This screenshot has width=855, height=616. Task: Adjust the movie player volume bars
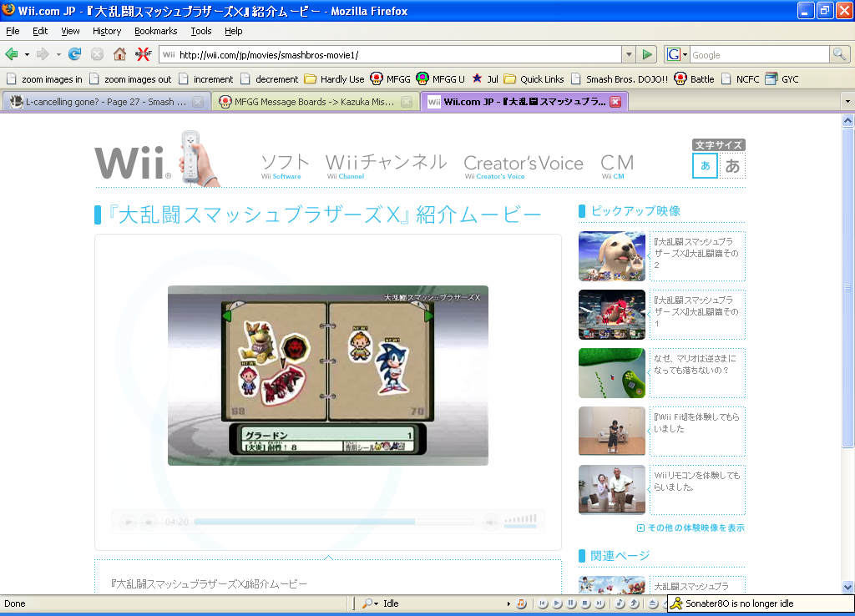pos(520,519)
